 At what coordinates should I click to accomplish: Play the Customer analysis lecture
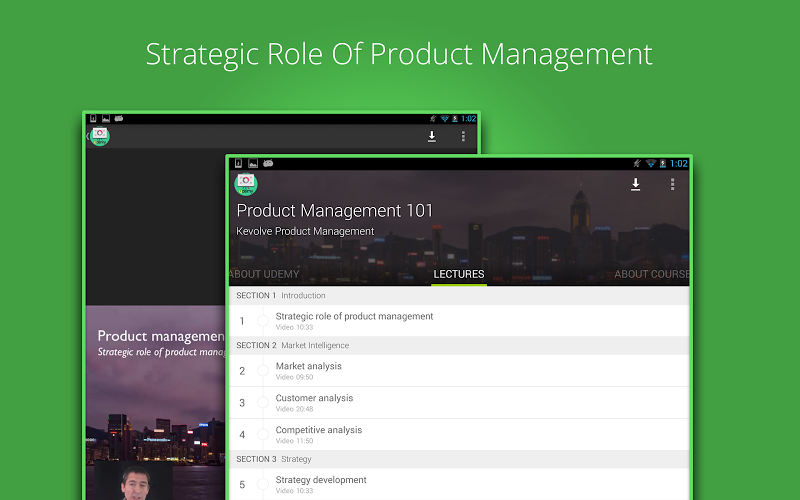[314, 402]
